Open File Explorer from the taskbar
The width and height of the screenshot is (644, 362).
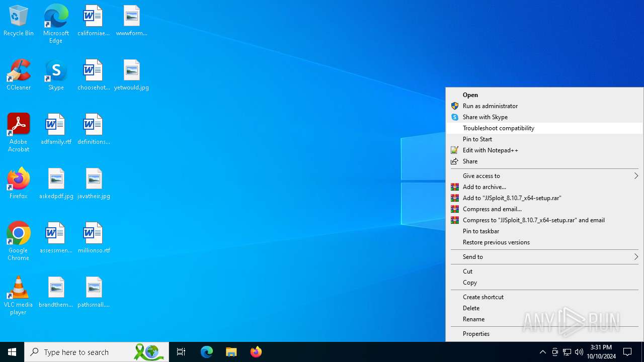(231, 352)
